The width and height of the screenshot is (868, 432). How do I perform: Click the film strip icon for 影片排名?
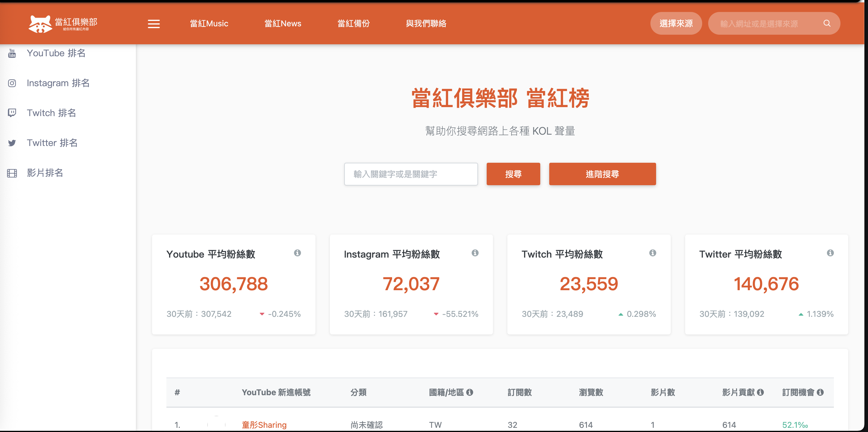point(12,173)
